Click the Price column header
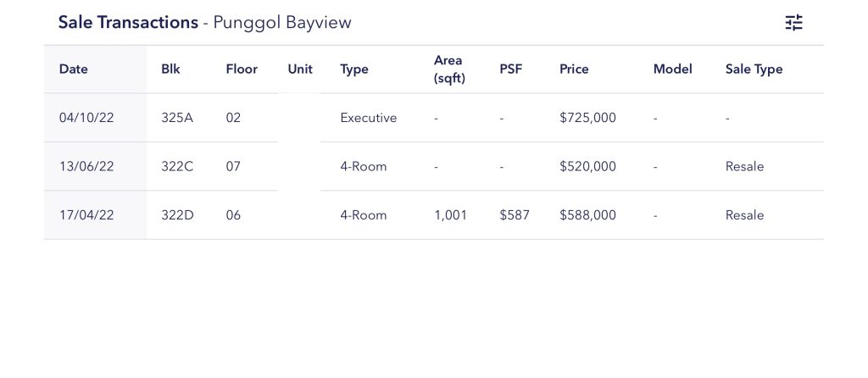This screenshot has width=868, height=378. [x=574, y=69]
